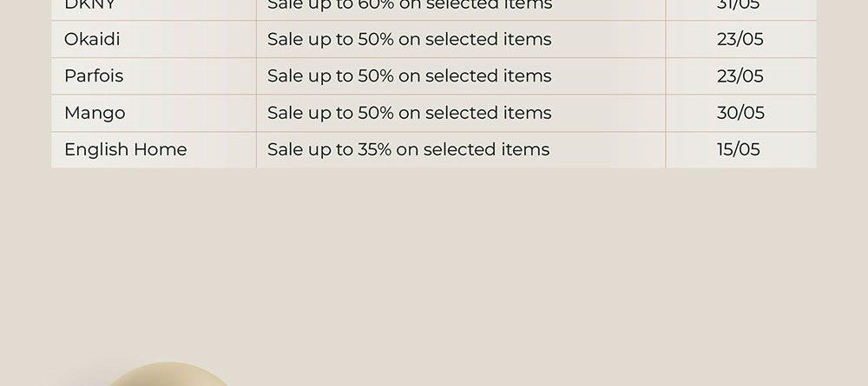
Task: Click the Mango brand name
Action: (95, 113)
